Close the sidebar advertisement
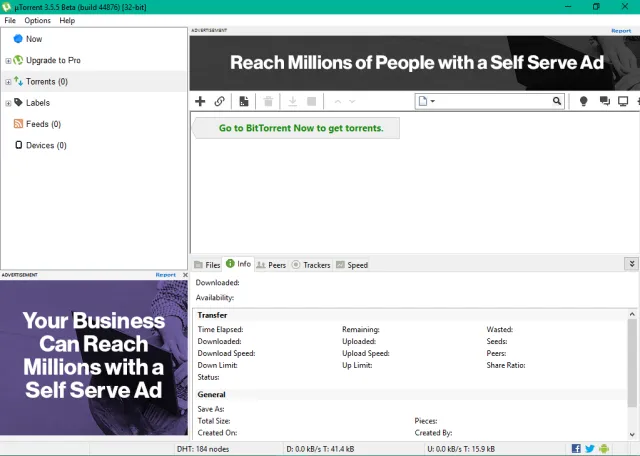This screenshot has width=640, height=456. 185,275
